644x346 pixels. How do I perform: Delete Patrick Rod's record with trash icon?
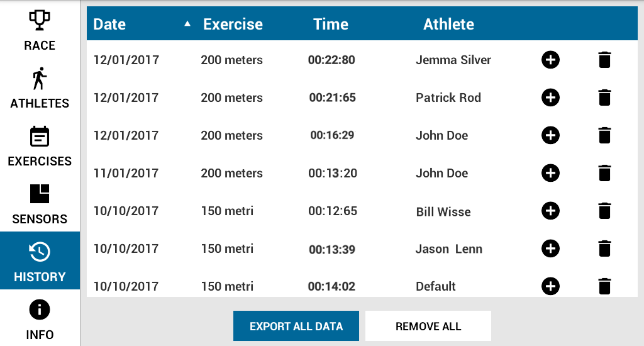pos(604,98)
